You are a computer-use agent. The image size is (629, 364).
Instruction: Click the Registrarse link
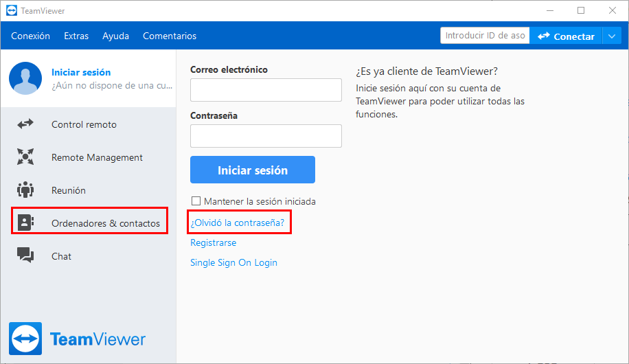coord(213,243)
